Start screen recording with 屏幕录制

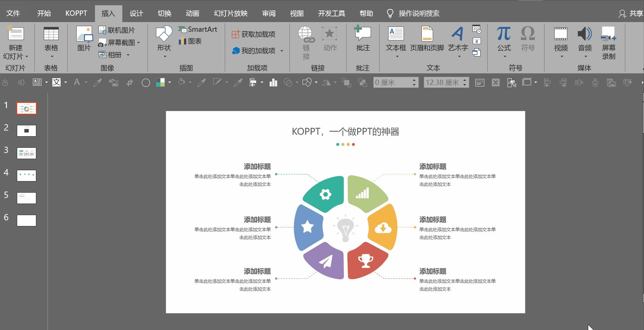pos(608,34)
